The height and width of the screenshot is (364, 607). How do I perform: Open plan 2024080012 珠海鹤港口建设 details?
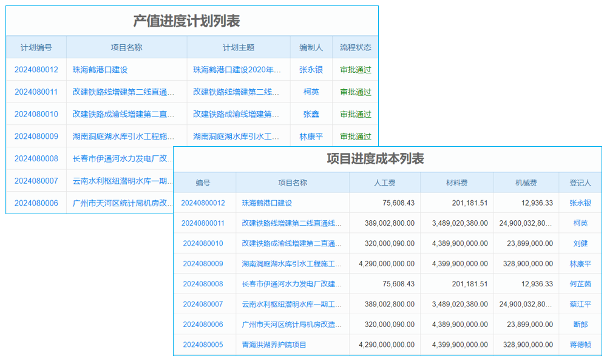(x=36, y=69)
